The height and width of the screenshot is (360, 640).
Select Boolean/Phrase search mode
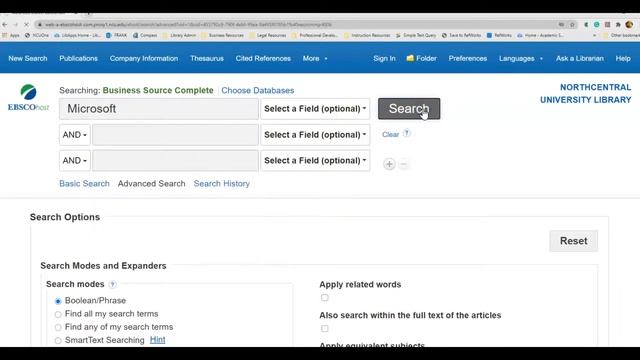(58, 301)
